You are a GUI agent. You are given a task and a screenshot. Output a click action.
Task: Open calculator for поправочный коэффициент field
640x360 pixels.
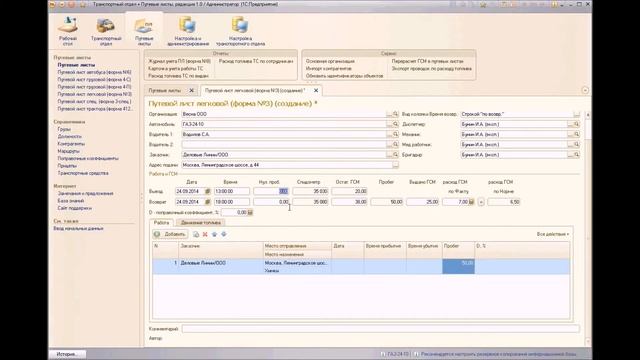coord(250,213)
